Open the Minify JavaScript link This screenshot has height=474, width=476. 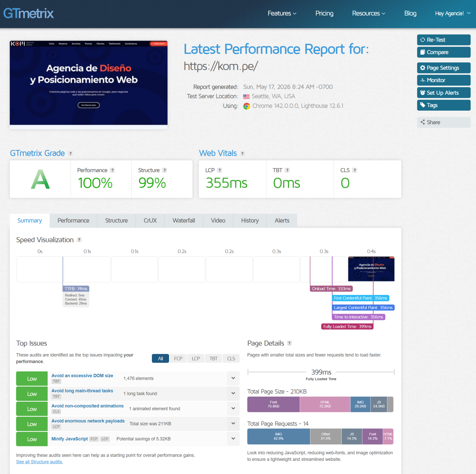(70, 439)
